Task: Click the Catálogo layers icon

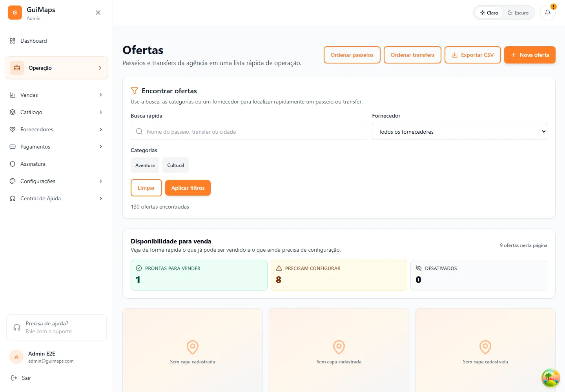Action: 13,112
